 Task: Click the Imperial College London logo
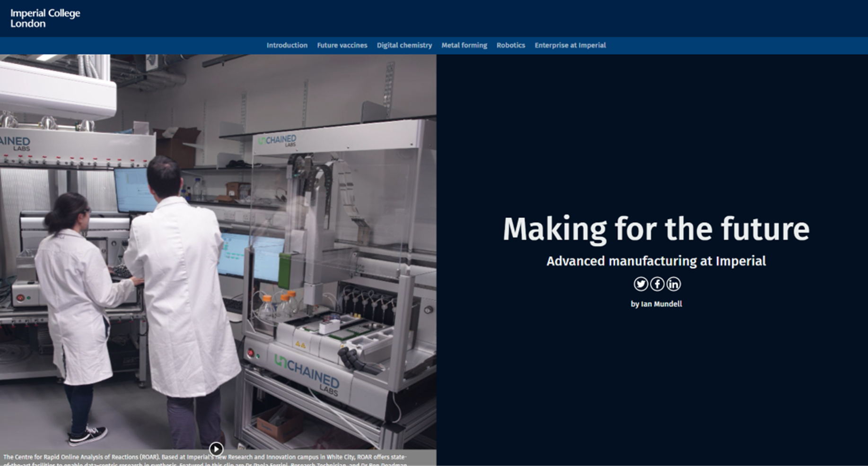pos(45,18)
